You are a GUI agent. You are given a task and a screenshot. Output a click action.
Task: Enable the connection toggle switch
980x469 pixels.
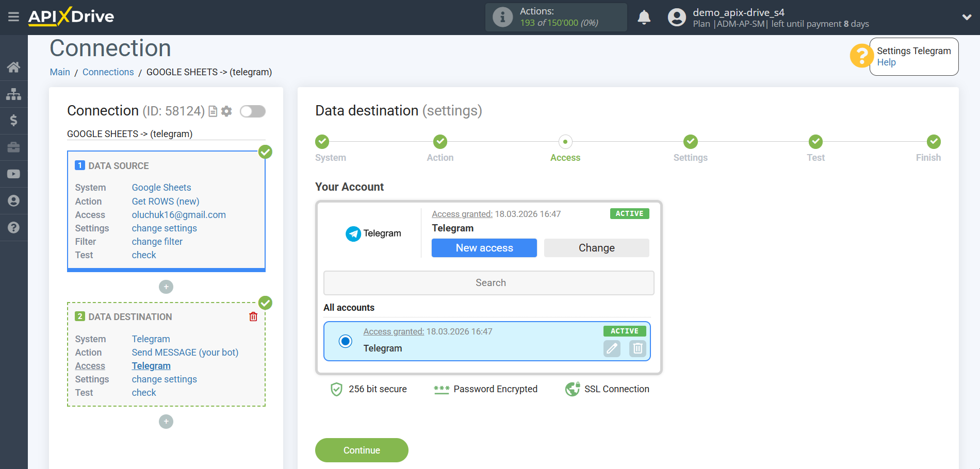[x=252, y=111]
